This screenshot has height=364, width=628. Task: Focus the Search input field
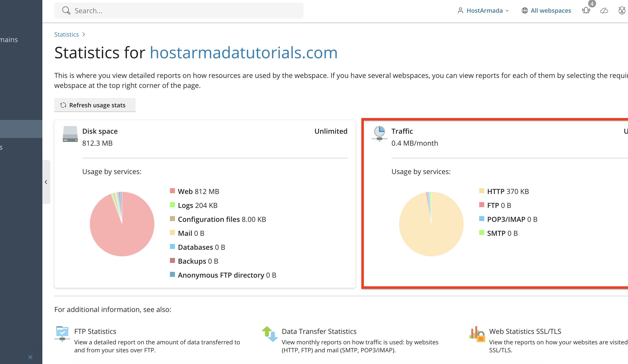coord(179,10)
